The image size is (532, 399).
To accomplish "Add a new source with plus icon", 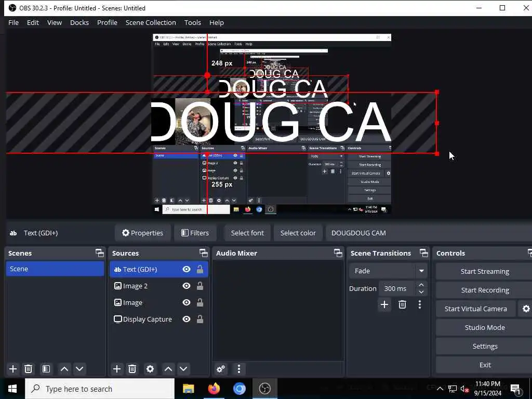I will [117, 369].
